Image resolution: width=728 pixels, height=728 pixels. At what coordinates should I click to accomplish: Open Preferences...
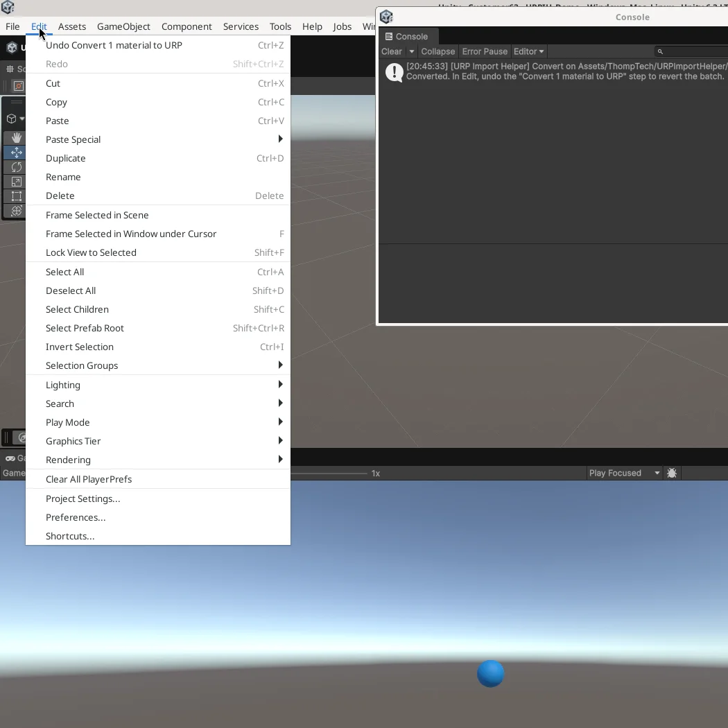[x=158, y=517]
